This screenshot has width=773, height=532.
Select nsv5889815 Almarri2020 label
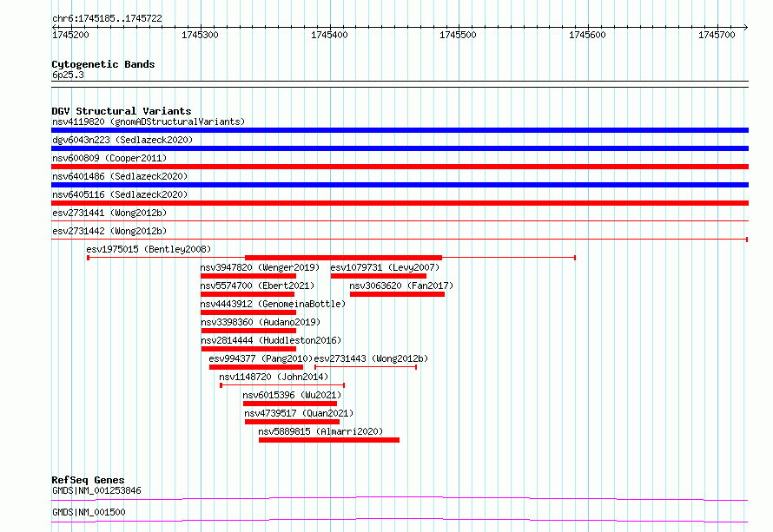click(320, 431)
